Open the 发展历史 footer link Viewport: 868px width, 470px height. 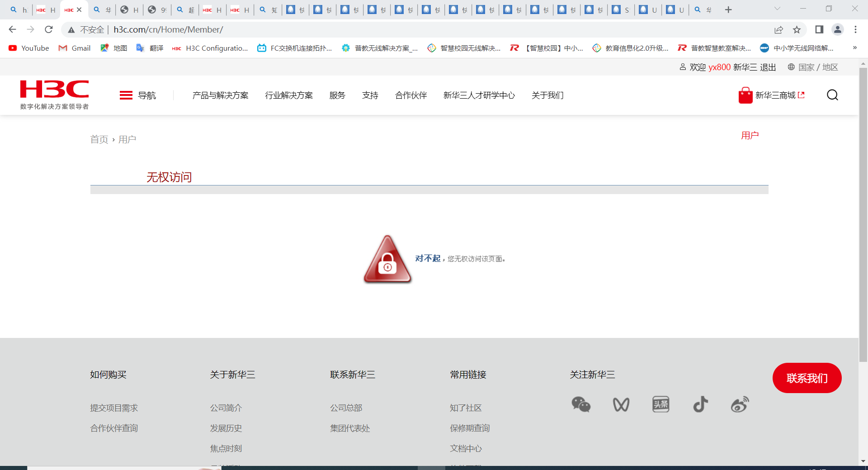226,428
